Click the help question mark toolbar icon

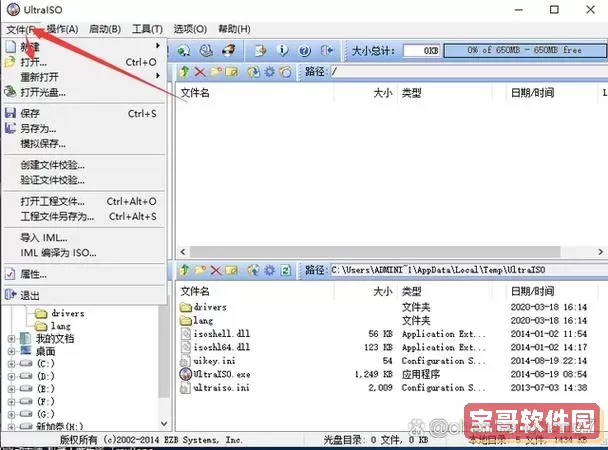click(x=303, y=50)
